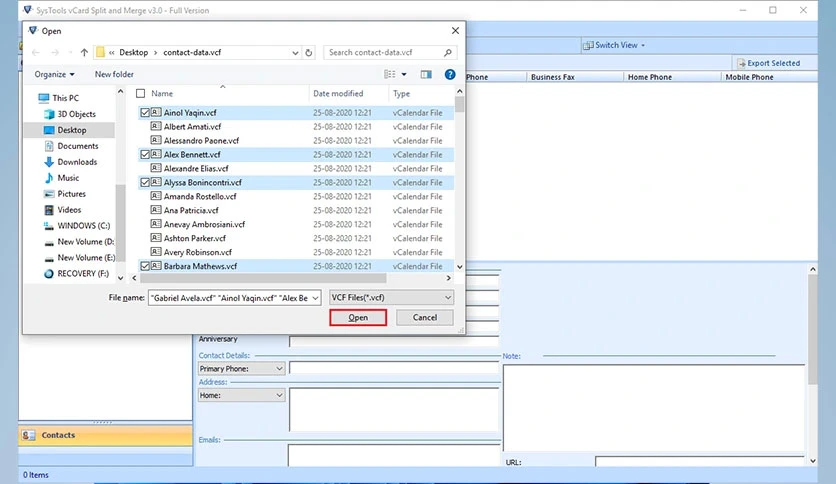The height and width of the screenshot is (484, 836).
Task: Expand the address bar path dropdown
Action: click(295, 52)
